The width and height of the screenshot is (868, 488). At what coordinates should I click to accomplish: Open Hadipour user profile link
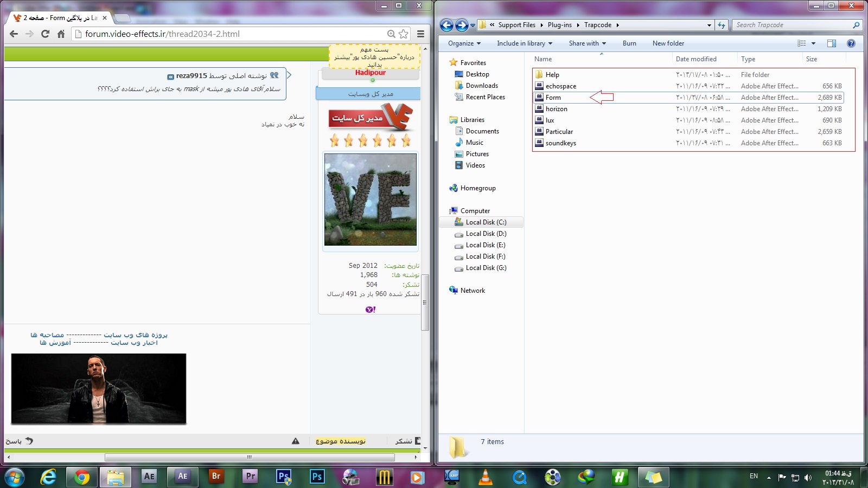tap(371, 73)
